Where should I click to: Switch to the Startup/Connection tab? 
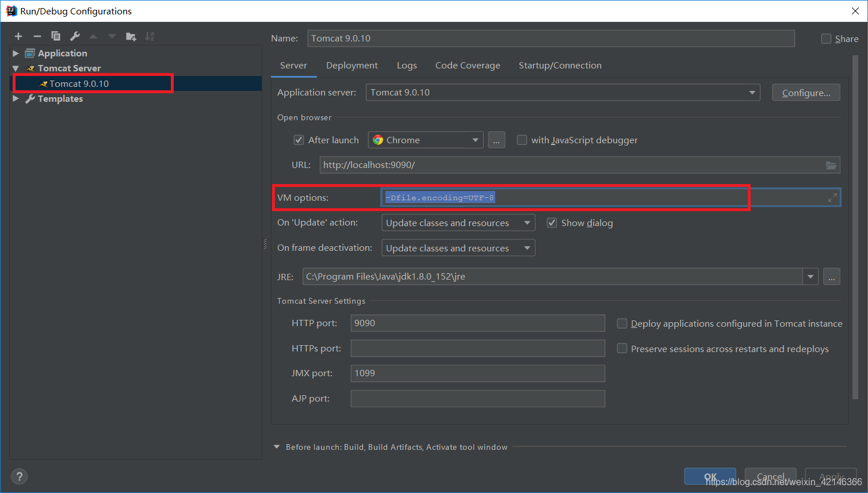560,66
